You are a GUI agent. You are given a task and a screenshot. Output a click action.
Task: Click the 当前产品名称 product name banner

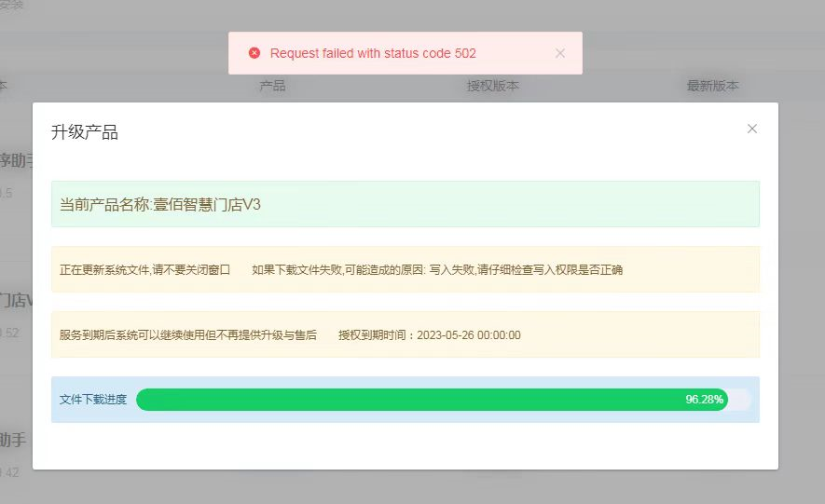[x=406, y=204]
